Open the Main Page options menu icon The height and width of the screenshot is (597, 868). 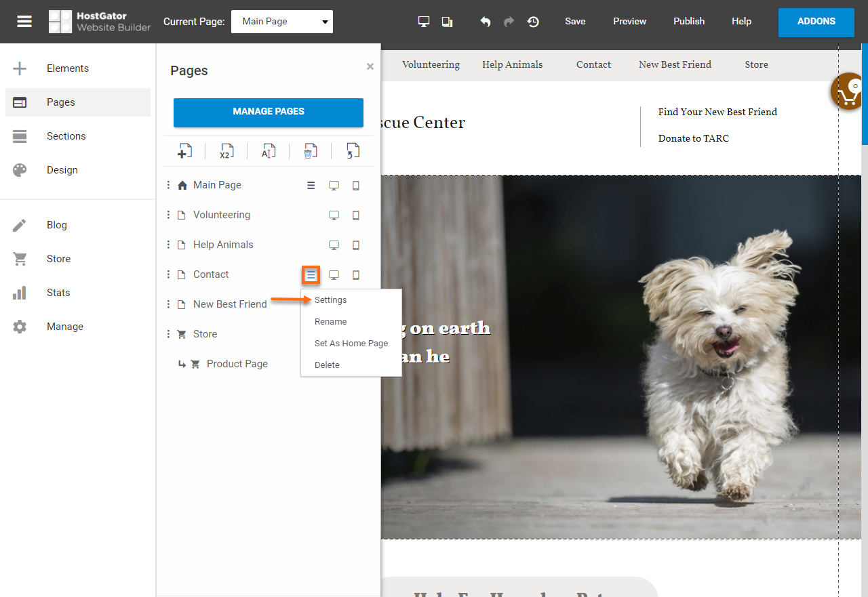coord(311,186)
